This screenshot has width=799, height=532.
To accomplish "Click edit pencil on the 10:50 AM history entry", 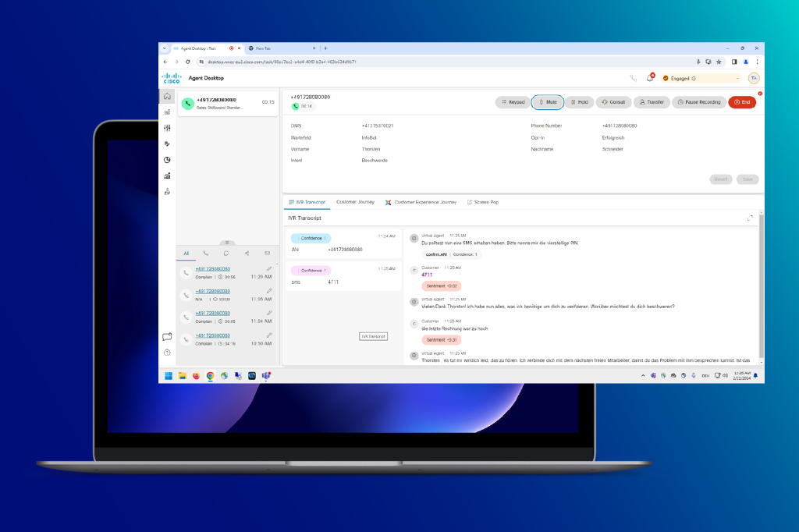I will pos(268,335).
